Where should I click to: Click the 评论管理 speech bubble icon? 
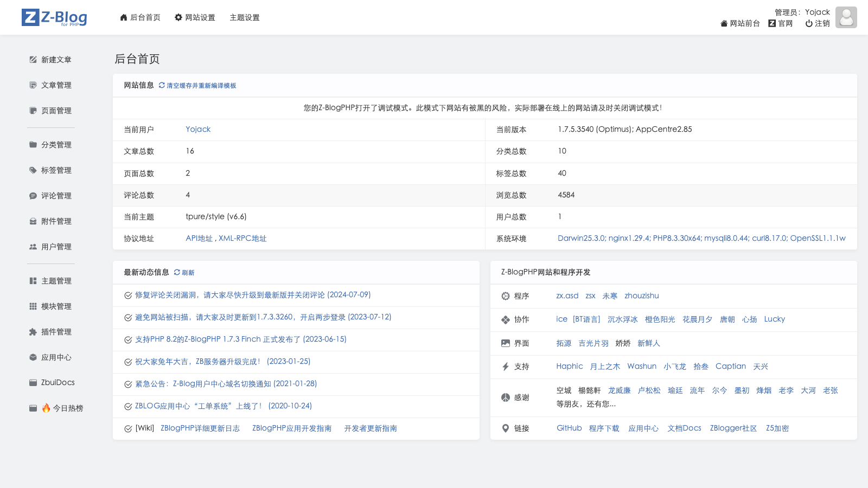point(33,196)
